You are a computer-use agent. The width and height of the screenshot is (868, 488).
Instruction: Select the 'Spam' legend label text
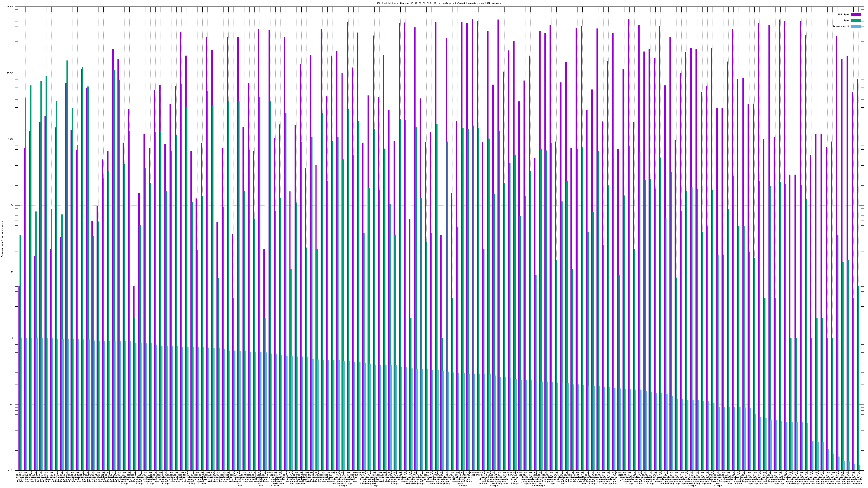(x=846, y=21)
